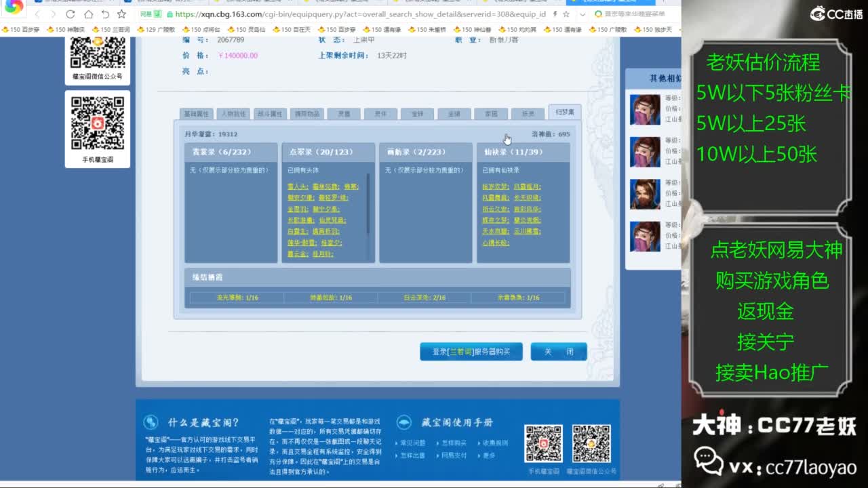This screenshot has height=488, width=868.
Task: Switch to the 基础属性 tab
Action: (196, 114)
